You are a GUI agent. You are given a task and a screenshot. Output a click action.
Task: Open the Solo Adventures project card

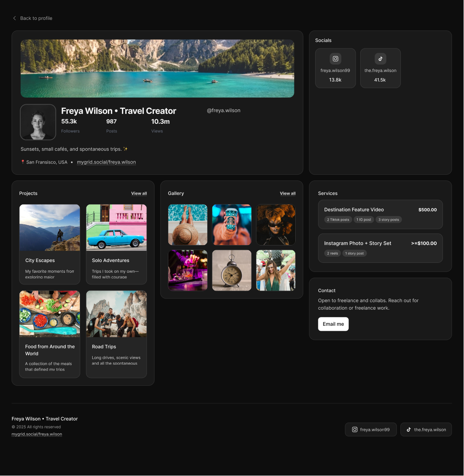click(x=116, y=244)
